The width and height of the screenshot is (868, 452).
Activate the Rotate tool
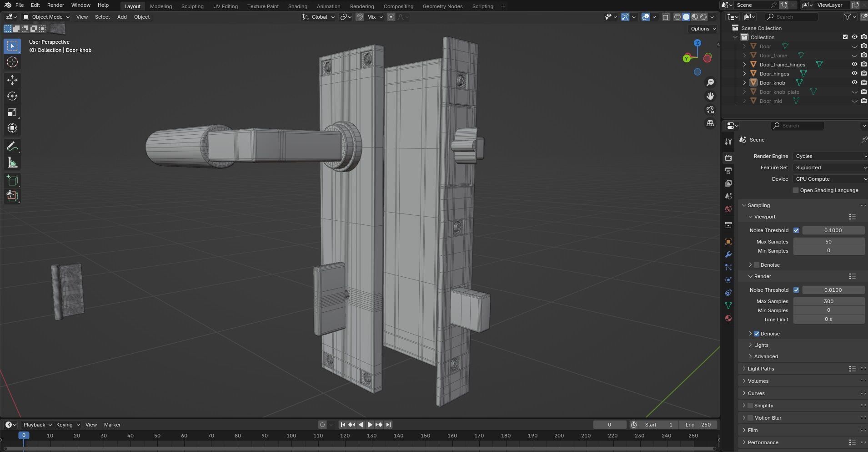(12, 96)
